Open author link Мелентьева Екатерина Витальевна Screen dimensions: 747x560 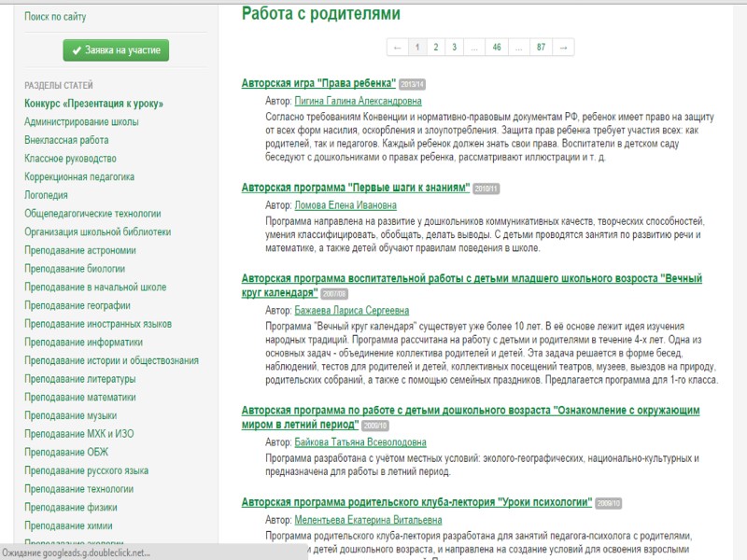[x=368, y=520]
